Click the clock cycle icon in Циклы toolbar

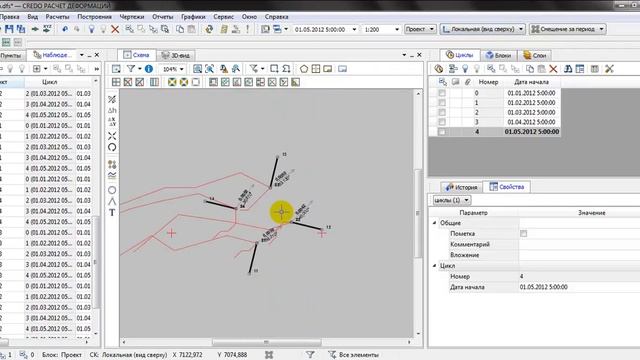coord(439,69)
